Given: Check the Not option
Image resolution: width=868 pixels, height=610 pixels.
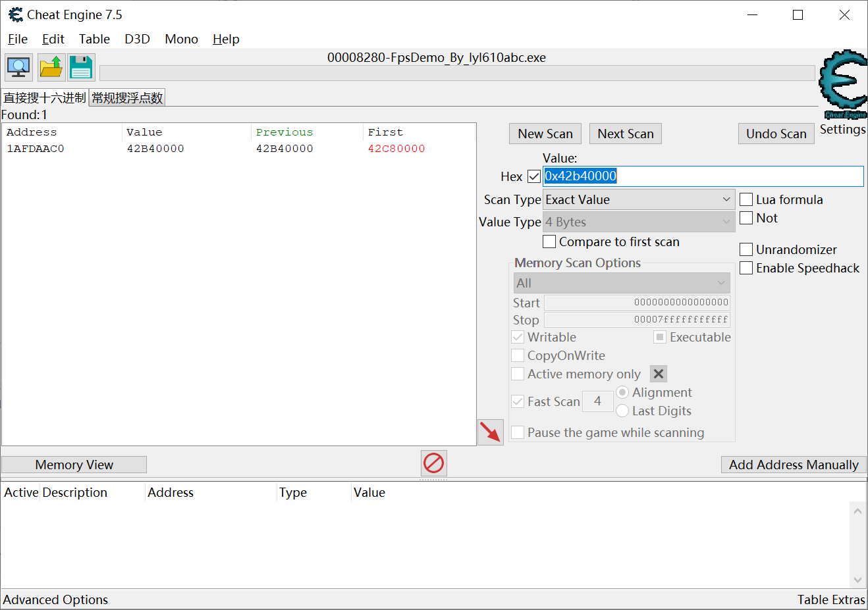Looking at the screenshot, I should 746,218.
